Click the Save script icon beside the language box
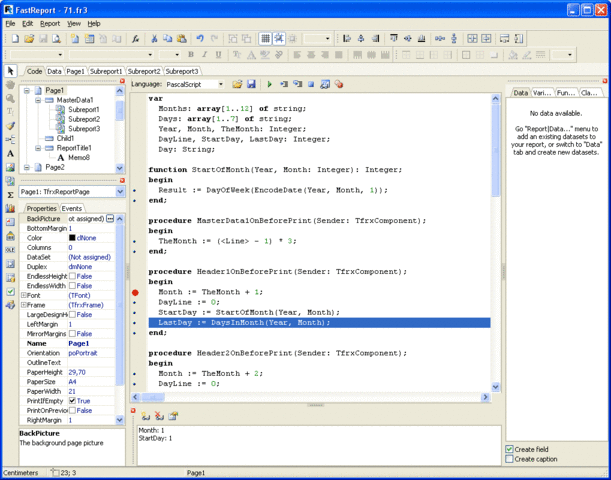611x480 pixels. click(x=251, y=85)
